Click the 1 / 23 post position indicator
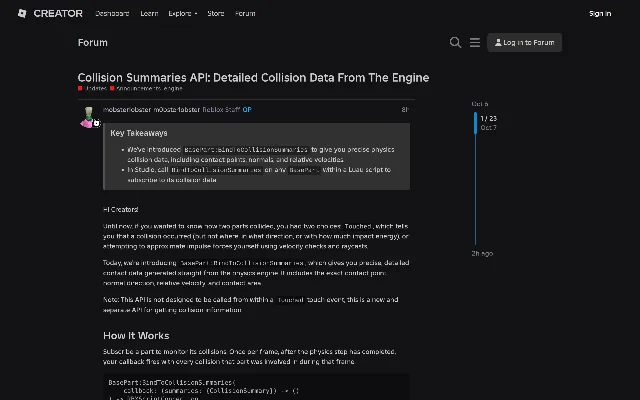640x400 pixels. 488,118
